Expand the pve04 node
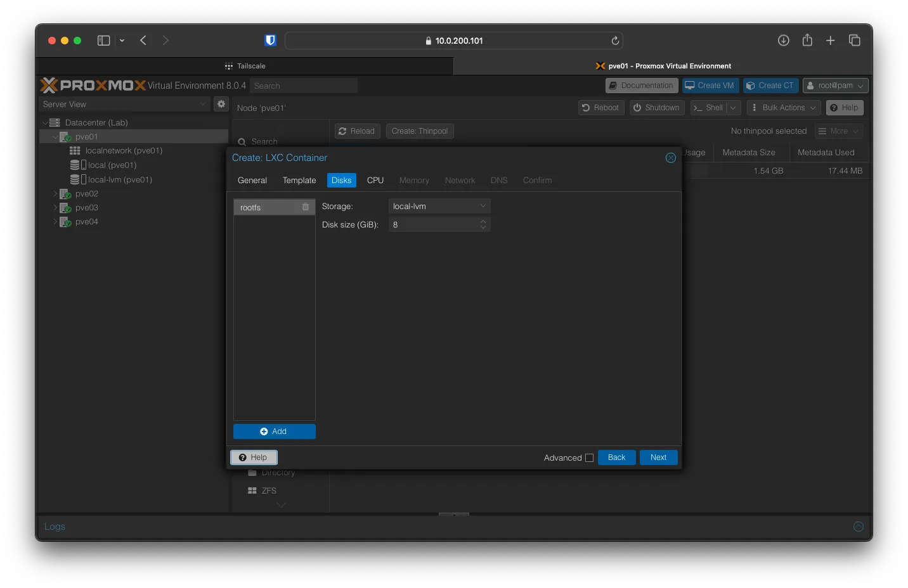The width and height of the screenshot is (908, 588). coord(55,222)
